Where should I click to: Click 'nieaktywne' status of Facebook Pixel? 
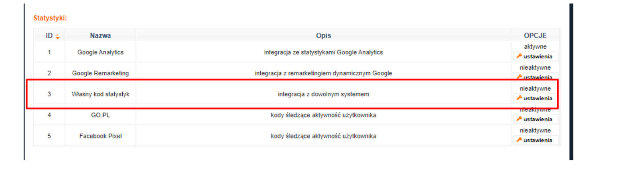pyautogui.click(x=535, y=131)
